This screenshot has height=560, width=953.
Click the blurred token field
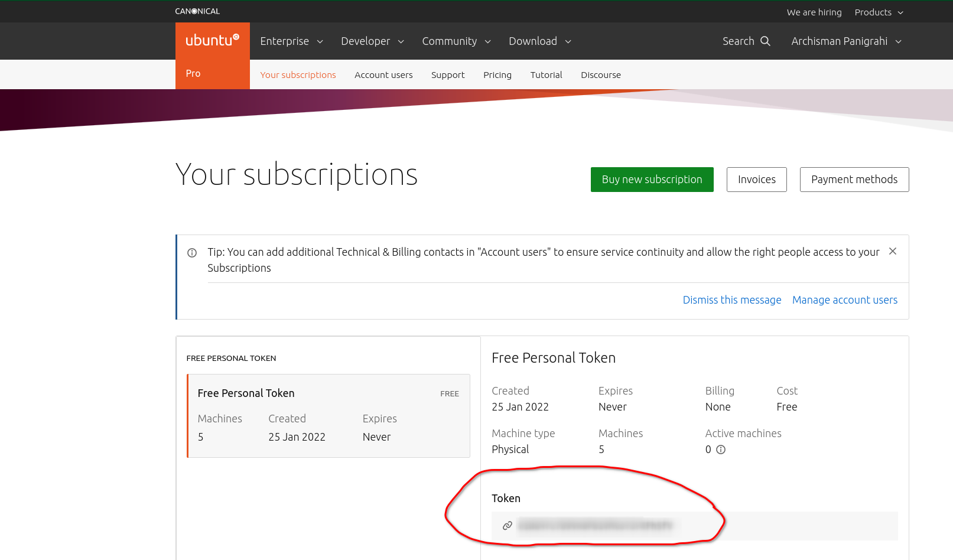pos(595,526)
